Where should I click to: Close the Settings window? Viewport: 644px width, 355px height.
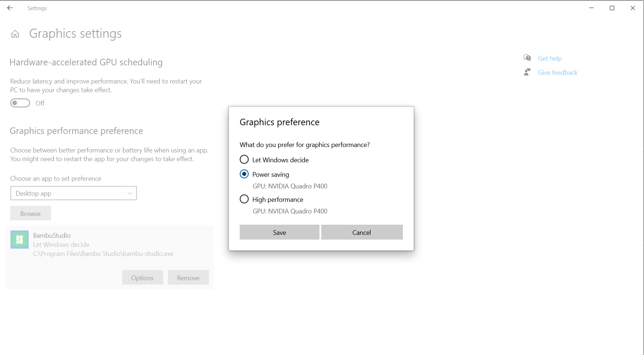pyautogui.click(x=633, y=8)
